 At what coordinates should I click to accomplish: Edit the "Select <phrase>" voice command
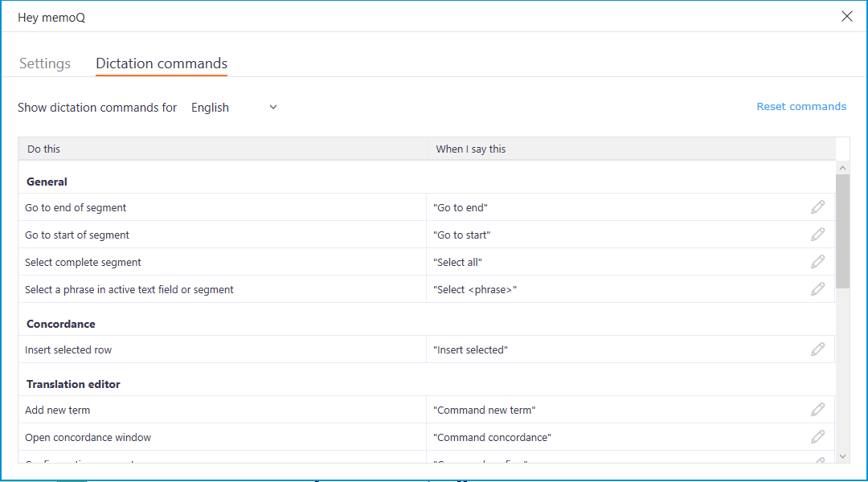pos(817,289)
